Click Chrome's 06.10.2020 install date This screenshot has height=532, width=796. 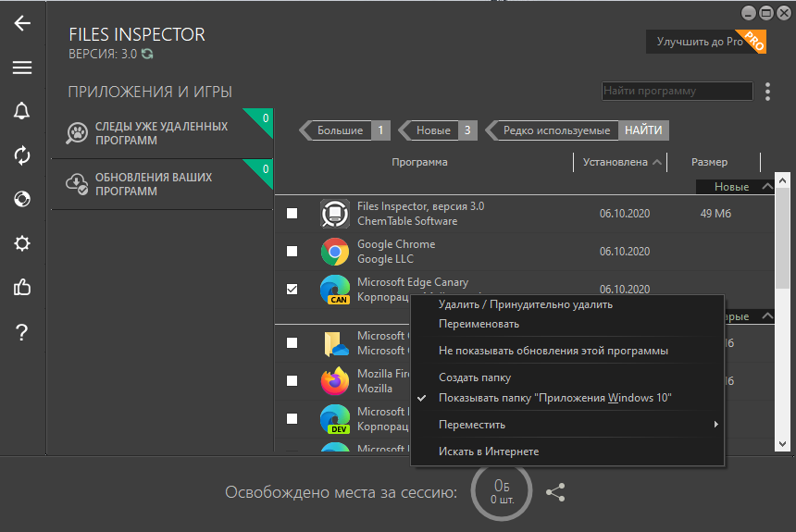click(x=625, y=252)
